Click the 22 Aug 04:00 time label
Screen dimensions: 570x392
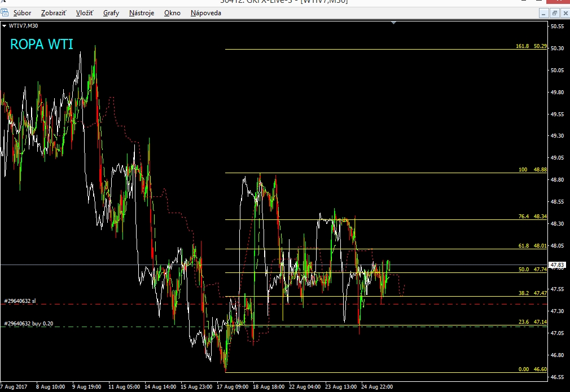[x=305, y=387]
